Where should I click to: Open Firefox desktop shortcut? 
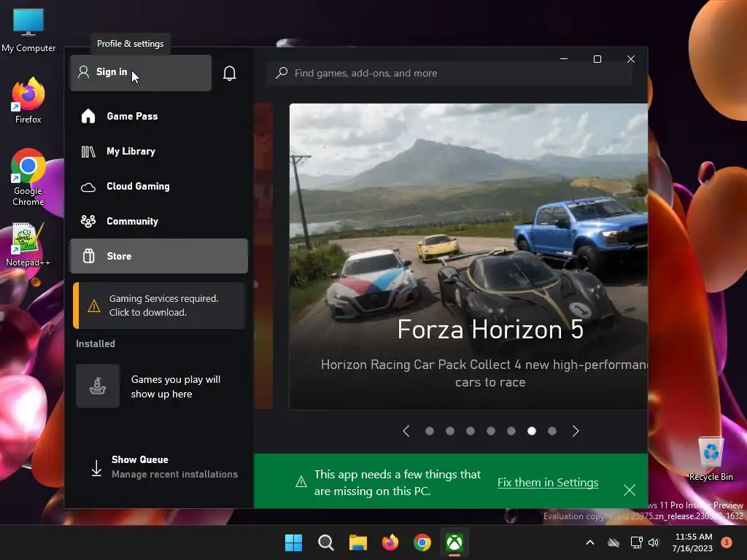coord(28,101)
